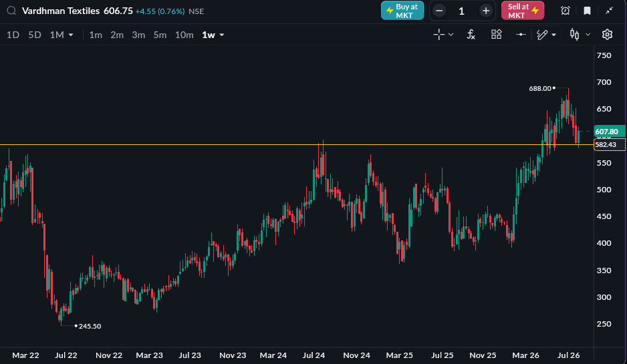
Task: Click the 750 price axis label
Action: [604, 55]
